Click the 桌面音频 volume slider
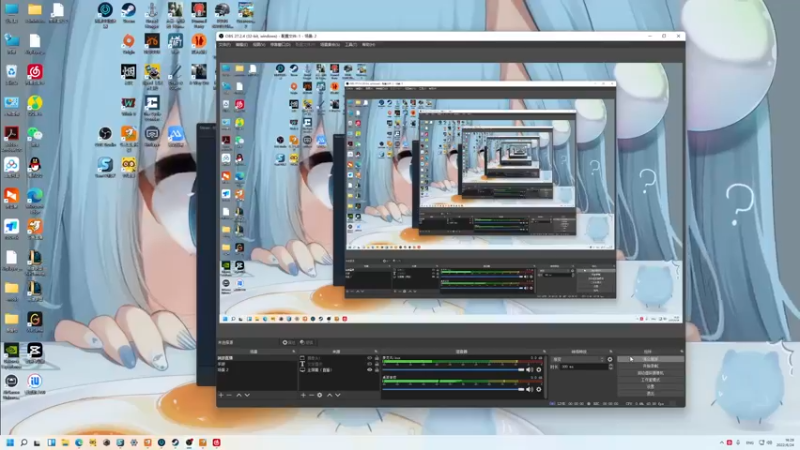The image size is (800, 450). point(454,389)
